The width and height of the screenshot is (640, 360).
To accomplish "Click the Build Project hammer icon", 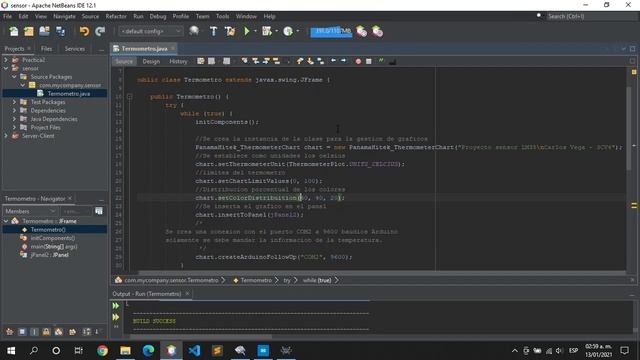I will click(x=213, y=31).
